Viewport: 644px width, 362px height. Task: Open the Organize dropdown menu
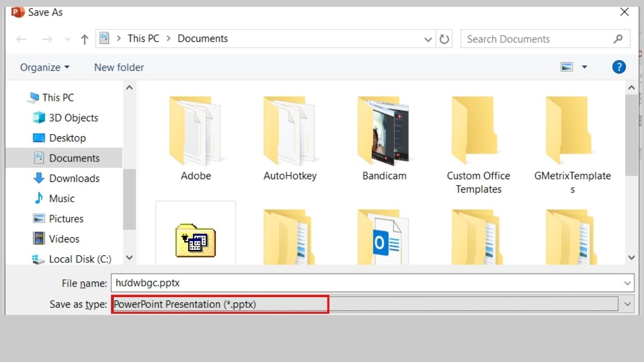tap(44, 67)
